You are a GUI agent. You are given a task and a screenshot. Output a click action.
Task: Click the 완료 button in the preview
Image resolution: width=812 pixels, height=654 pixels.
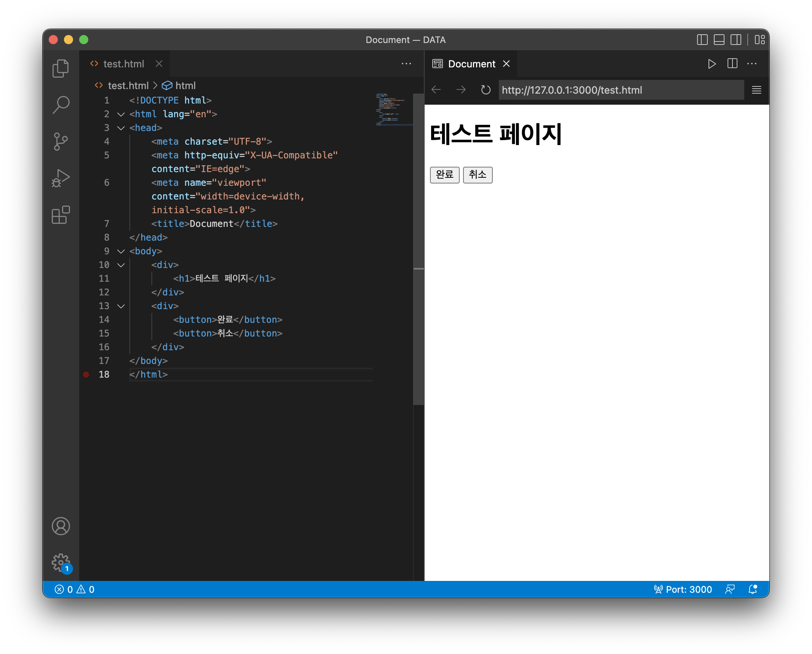444,175
